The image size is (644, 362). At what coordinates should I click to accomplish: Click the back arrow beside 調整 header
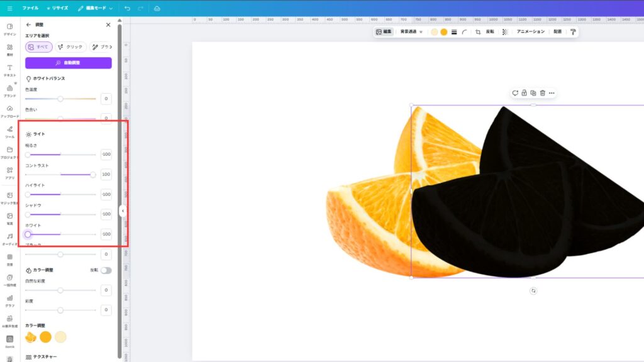tap(28, 25)
